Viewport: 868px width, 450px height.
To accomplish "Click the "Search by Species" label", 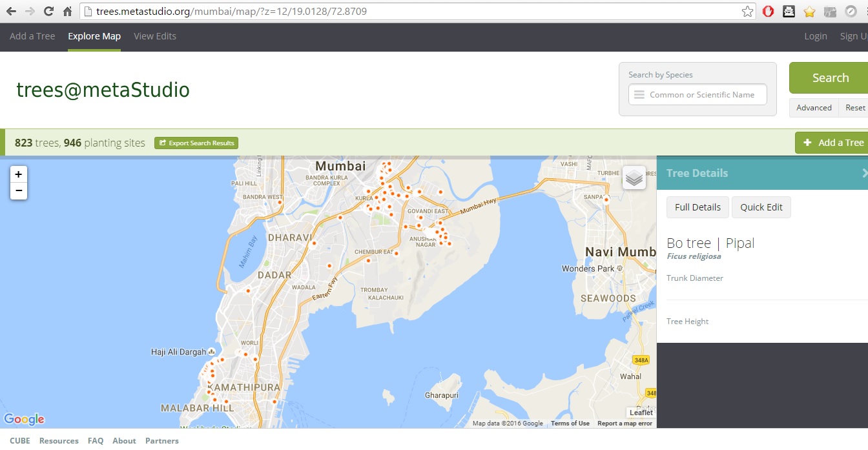I will (x=661, y=75).
